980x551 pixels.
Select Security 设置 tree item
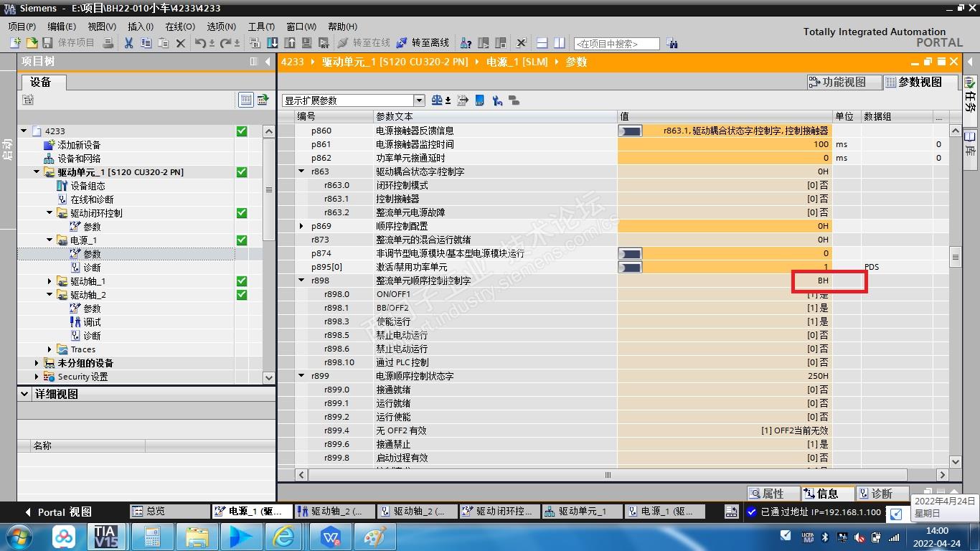pos(83,377)
